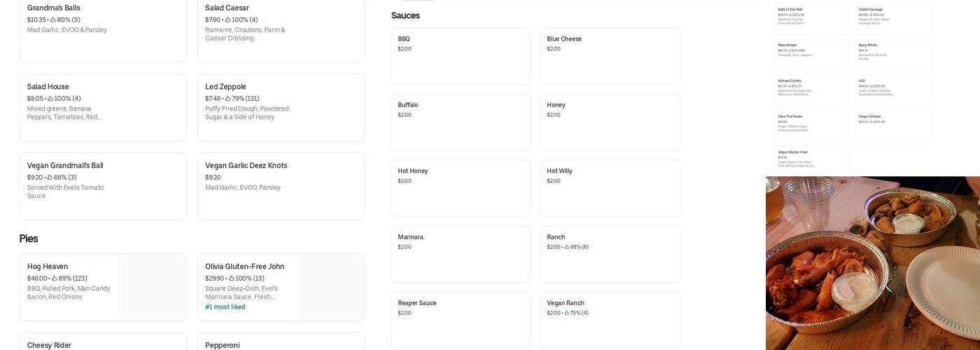Select the Reaper Sauce card
The image size is (980, 350).
tap(461, 320)
